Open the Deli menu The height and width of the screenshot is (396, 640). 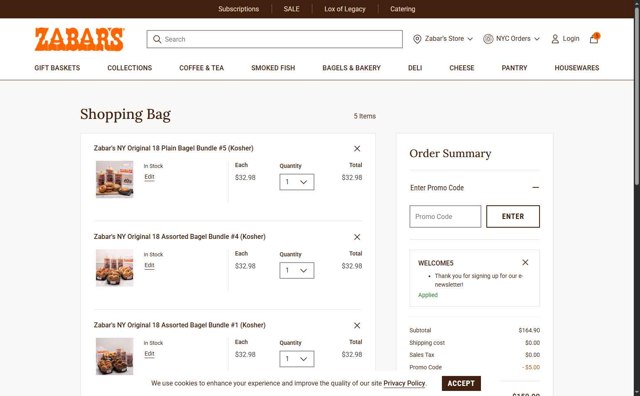(415, 68)
